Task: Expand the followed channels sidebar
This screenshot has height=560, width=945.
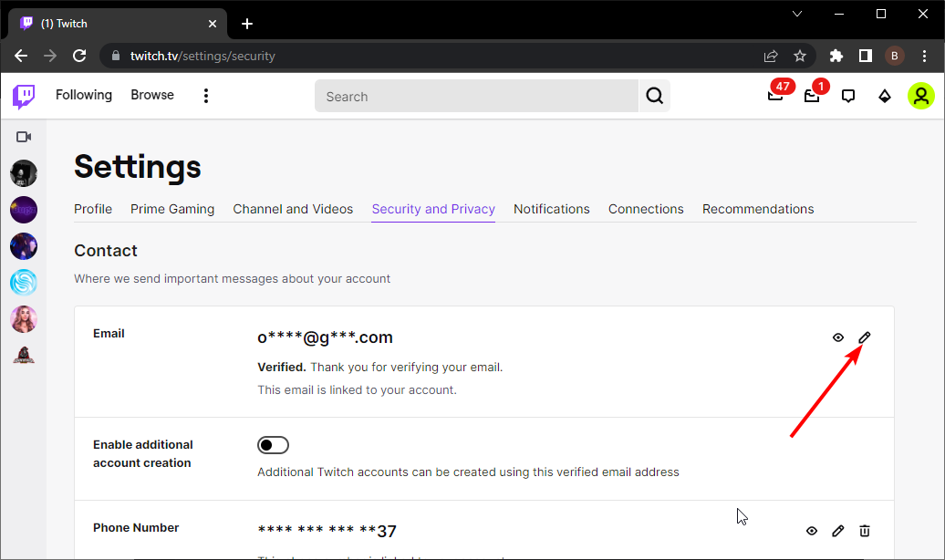Action: (x=24, y=137)
